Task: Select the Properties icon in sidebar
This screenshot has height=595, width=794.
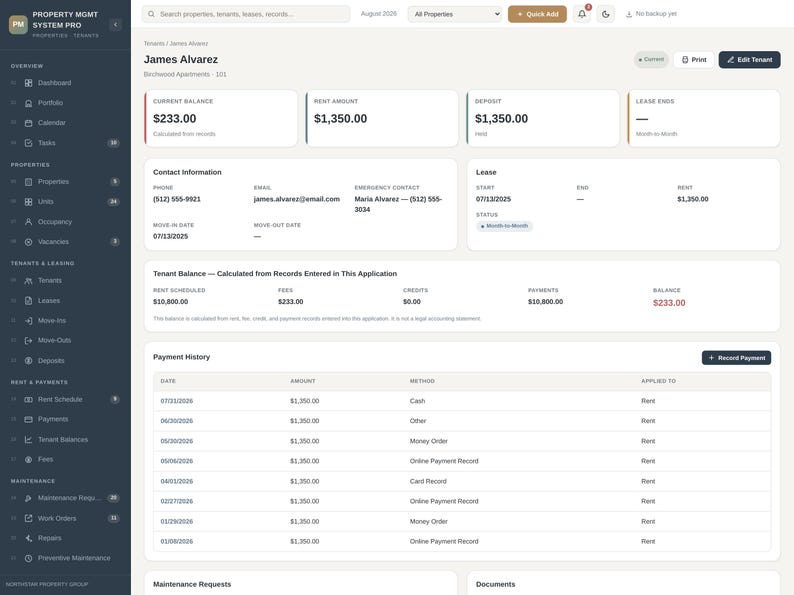Action: pyautogui.click(x=28, y=182)
